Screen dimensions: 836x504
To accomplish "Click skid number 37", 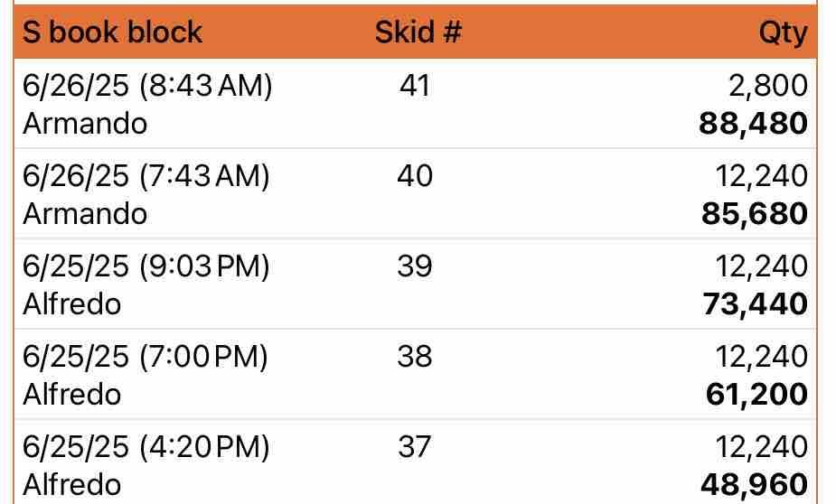I will click(x=414, y=446).
